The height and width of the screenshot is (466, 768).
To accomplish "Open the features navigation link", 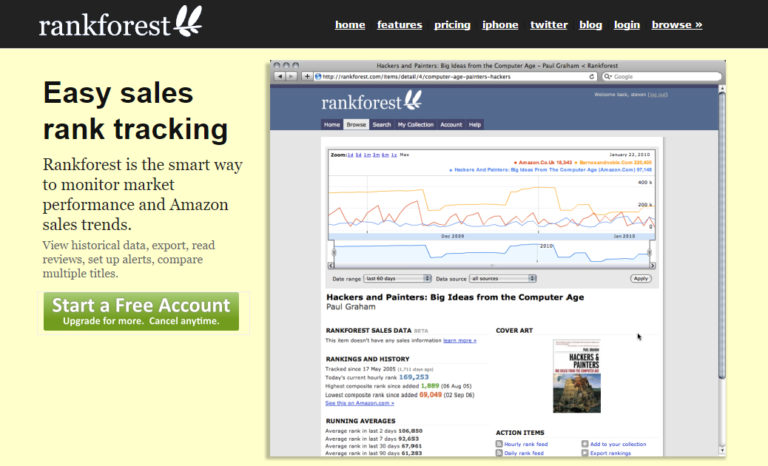I will [x=399, y=25].
